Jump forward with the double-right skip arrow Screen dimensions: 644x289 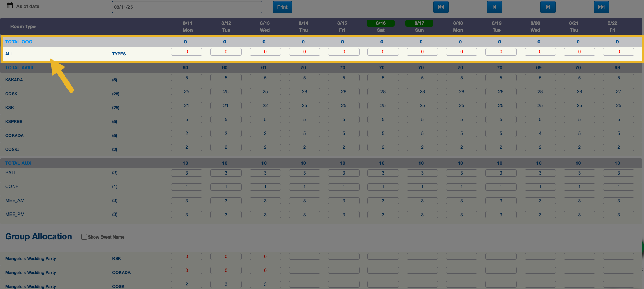pos(601,7)
